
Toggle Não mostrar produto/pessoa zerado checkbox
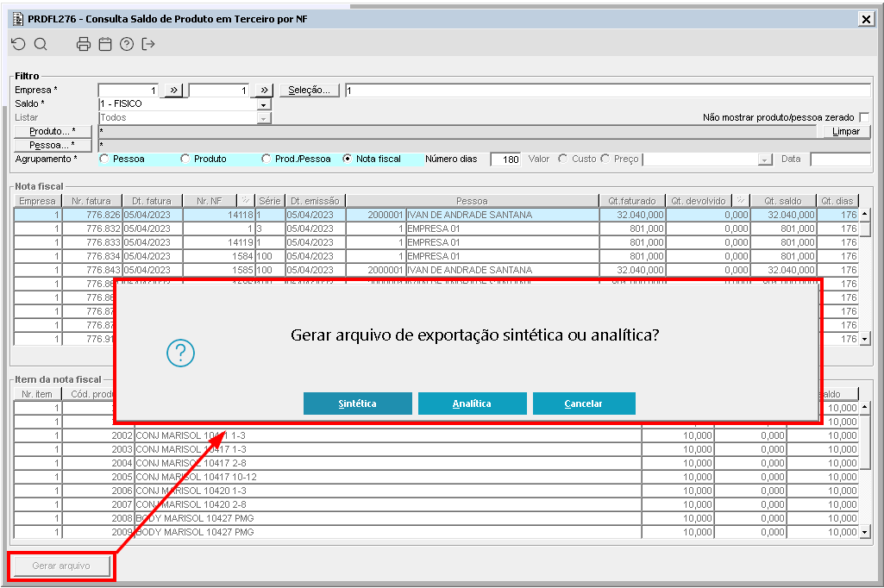pyautogui.click(x=864, y=117)
